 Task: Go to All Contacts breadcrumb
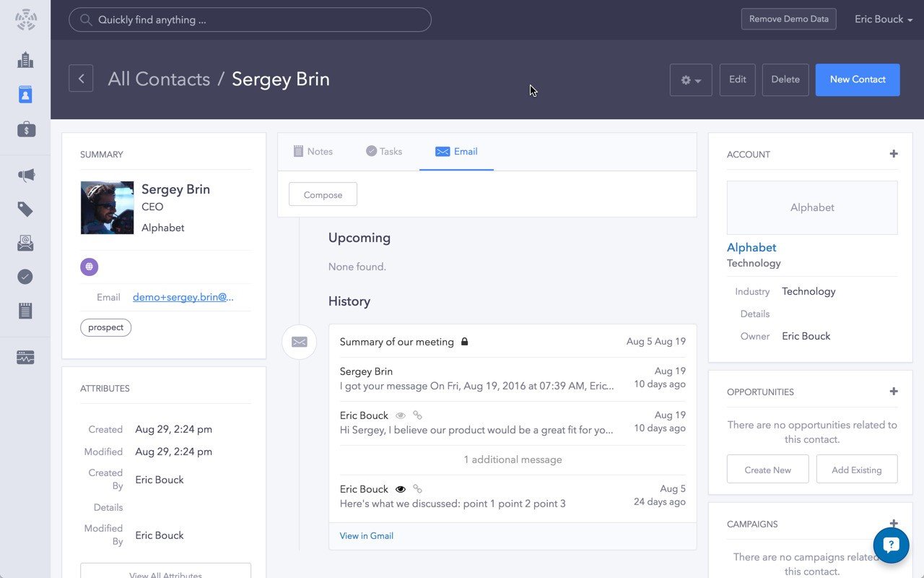click(x=159, y=79)
